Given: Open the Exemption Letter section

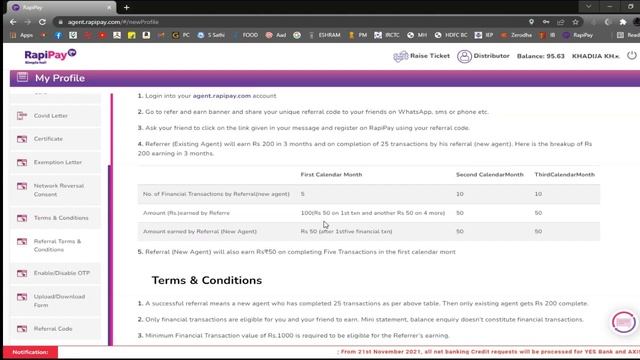Looking at the screenshot, I should [55, 162].
